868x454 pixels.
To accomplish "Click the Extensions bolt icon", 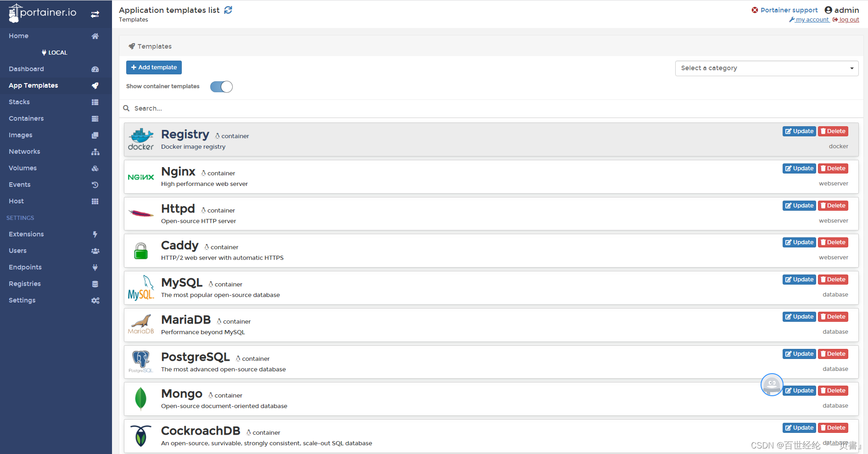I will (95, 235).
